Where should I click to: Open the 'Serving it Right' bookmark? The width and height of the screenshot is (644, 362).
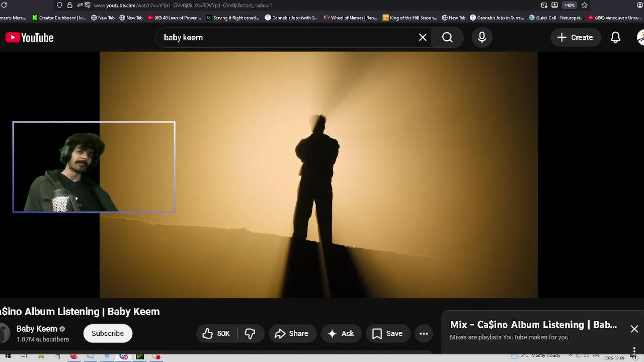click(x=232, y=18)
